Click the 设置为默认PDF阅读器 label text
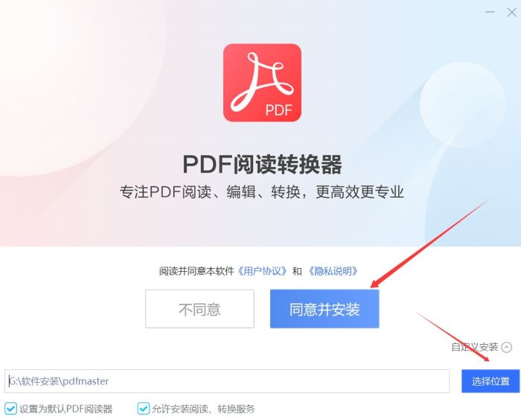521x420 pixels. [65, 409]
